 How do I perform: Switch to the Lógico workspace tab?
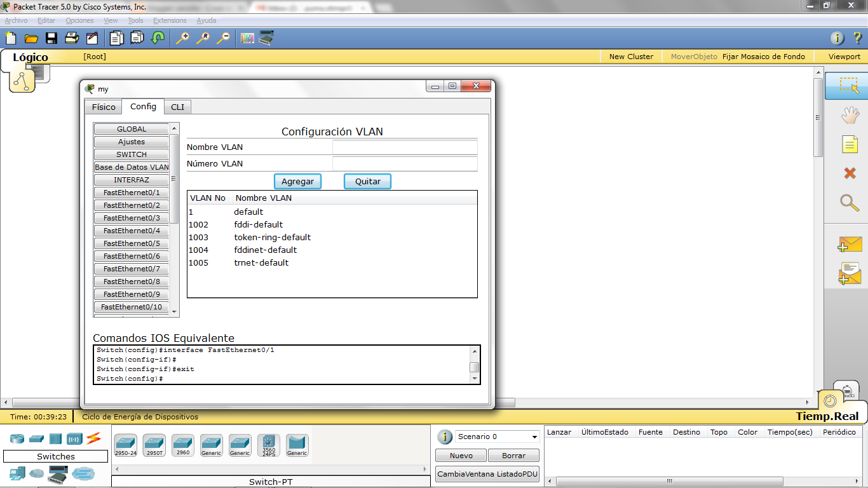(31, 57)
